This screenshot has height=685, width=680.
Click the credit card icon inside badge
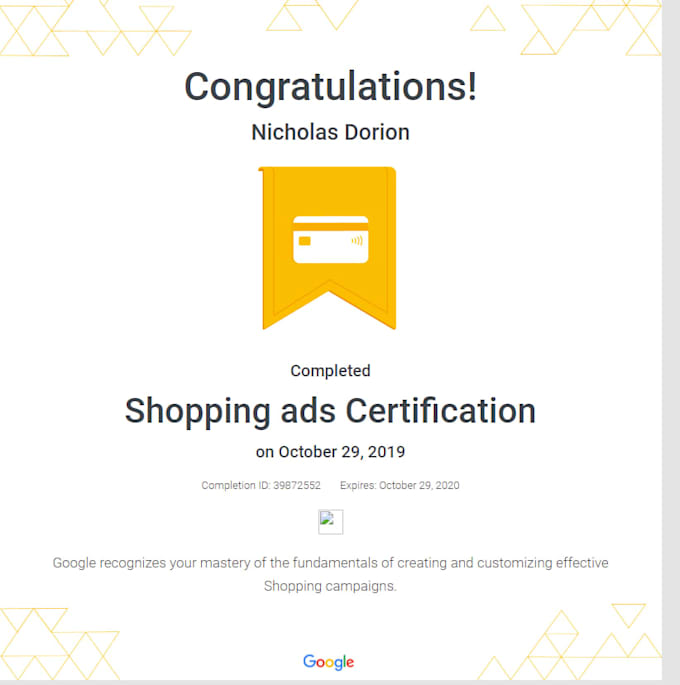pyautogui.click(x=331, y=240)
